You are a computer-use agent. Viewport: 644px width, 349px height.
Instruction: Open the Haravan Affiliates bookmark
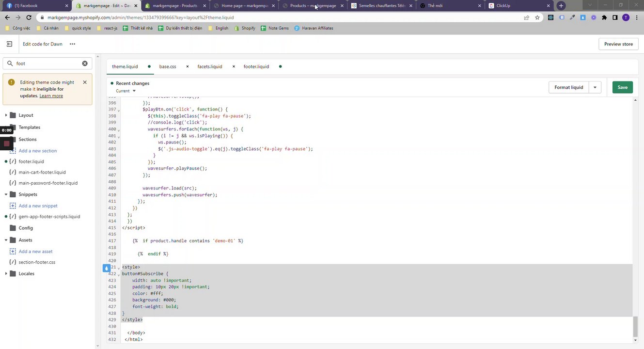click(313, 28)
